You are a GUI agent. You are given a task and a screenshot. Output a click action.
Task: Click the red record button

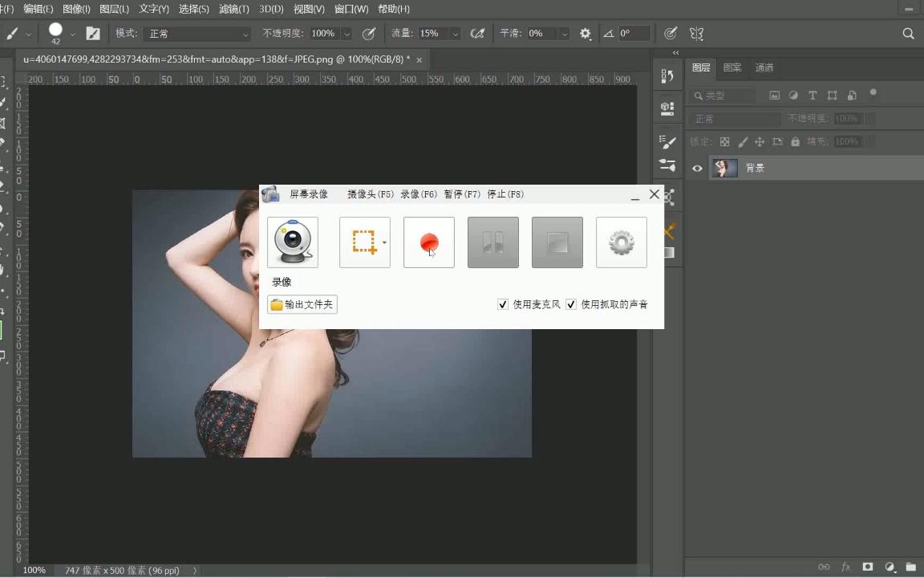point(429,242)
